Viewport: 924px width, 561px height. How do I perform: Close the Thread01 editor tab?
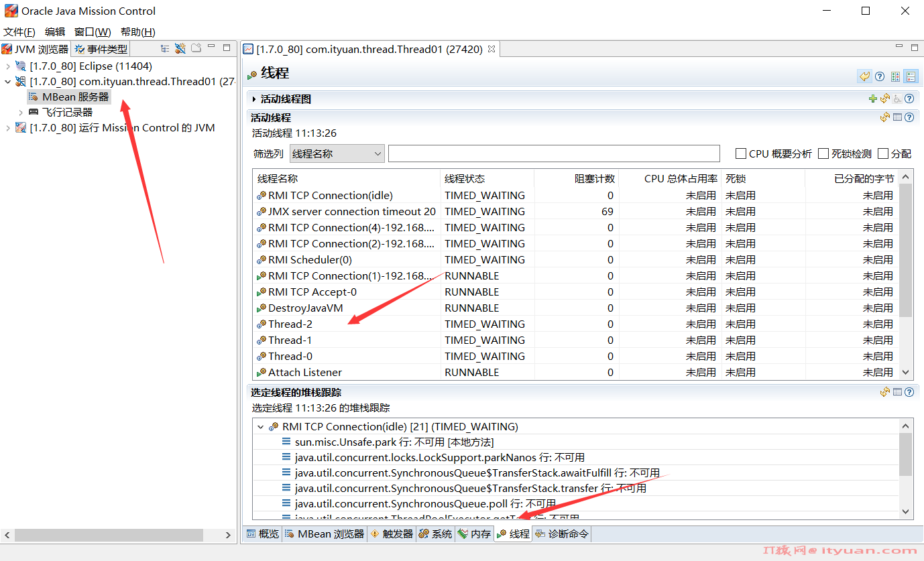click(491, 49)
